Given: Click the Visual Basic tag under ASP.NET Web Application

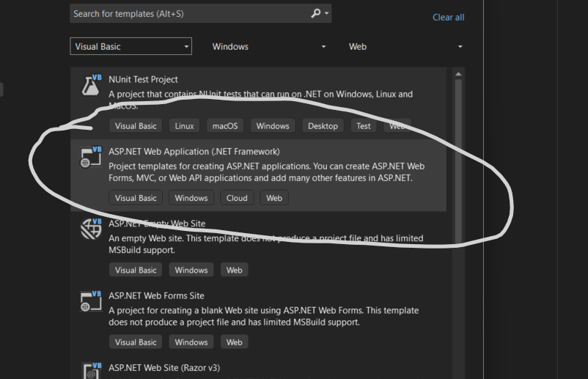Looking at the screenshot, I should click(x=136, y=198).
